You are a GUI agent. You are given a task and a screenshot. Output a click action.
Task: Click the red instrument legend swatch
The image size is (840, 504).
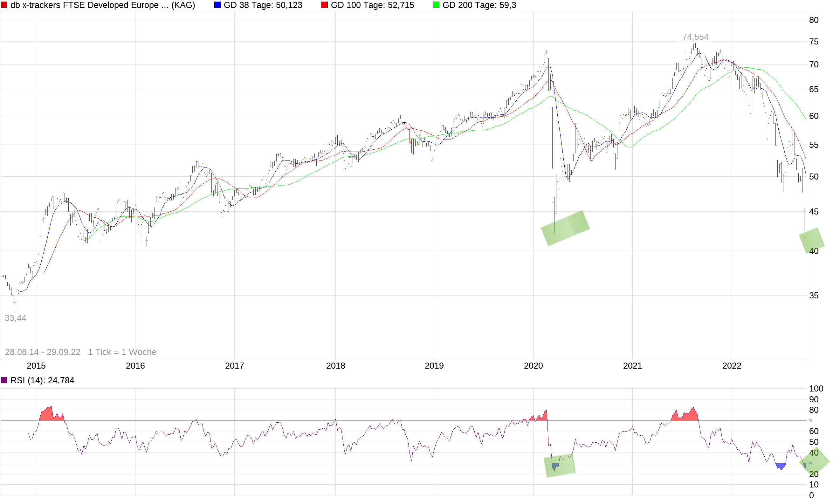pyautogui.click(x=5, y=5)
